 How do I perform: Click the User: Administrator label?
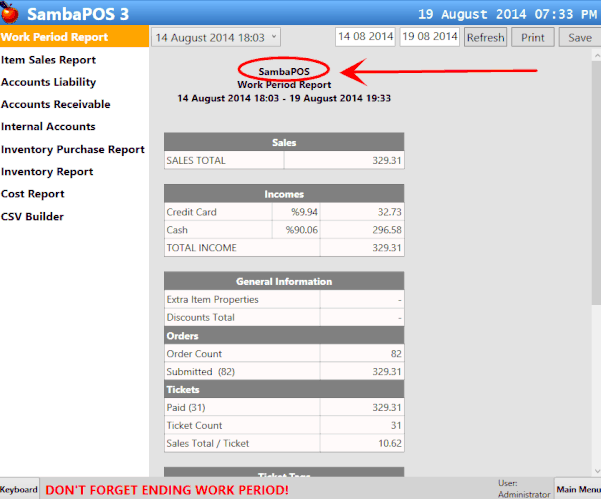pyautogui.click(x=524, y=489)
